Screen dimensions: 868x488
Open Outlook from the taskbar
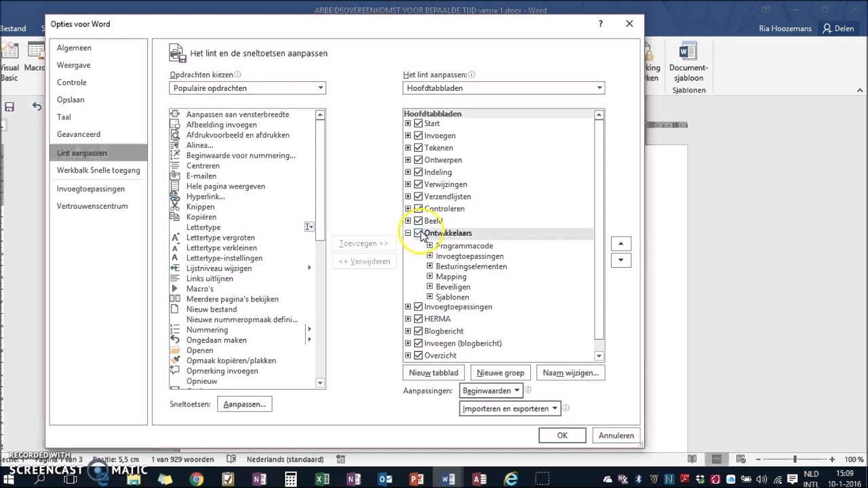click(x=385, y=479)
